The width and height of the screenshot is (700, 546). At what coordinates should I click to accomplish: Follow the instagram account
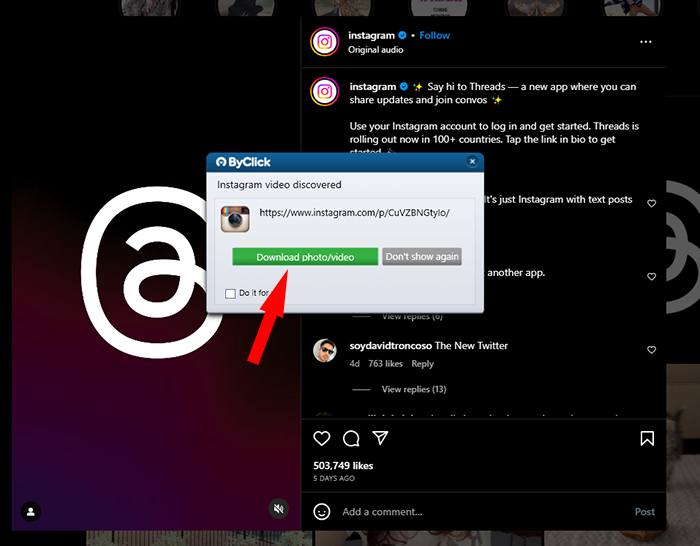coord(434,35)
